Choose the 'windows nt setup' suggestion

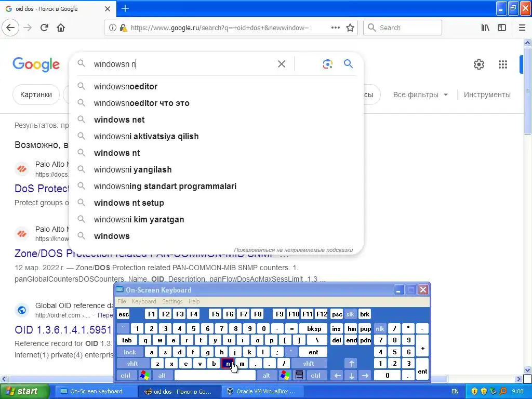216,203
